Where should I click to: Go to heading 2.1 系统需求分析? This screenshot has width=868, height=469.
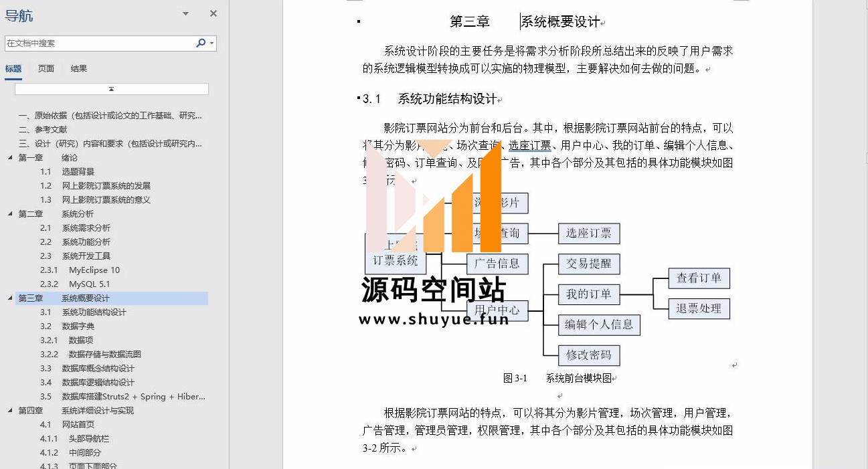pyautogui.click(x=75, y=228)
